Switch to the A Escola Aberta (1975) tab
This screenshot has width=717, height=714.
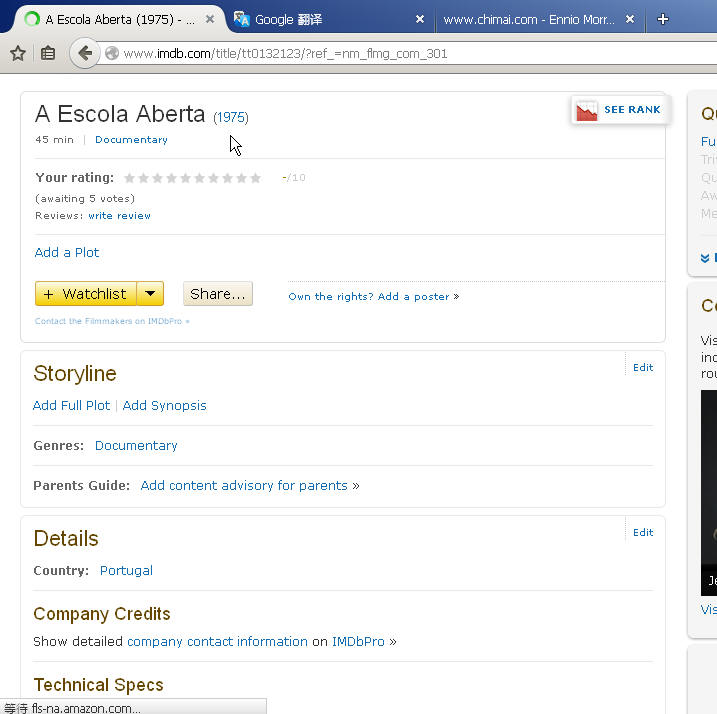tap(120, 20)
